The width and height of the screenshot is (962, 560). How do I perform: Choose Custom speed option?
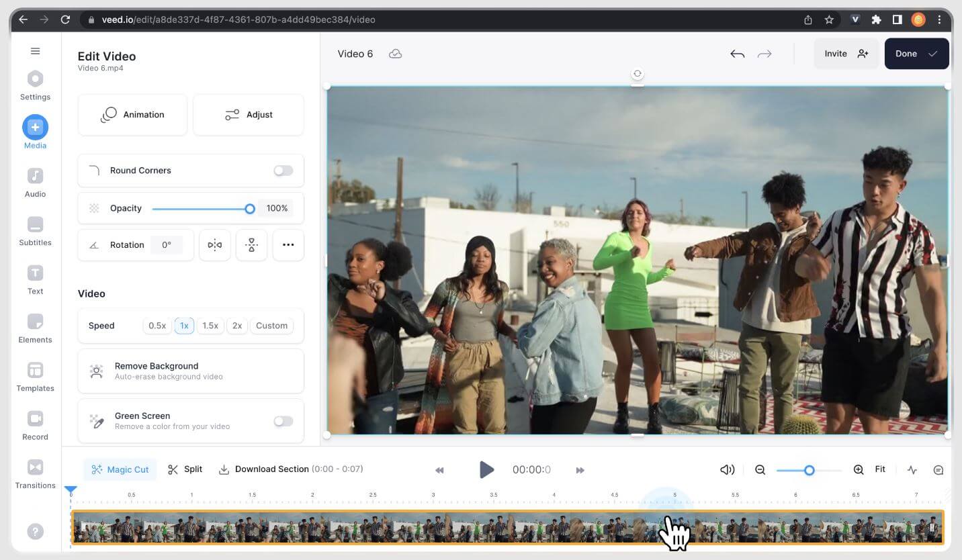click(271, 326)
